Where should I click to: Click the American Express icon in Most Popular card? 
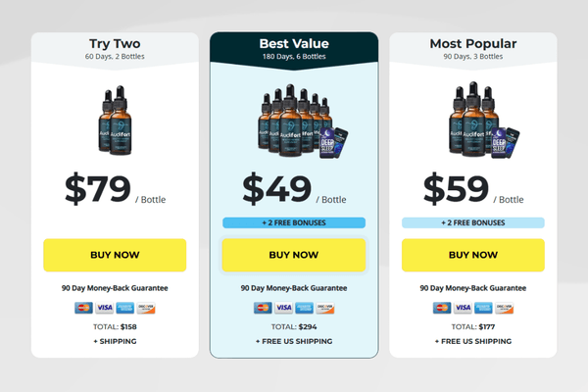(x=484, y=308)
